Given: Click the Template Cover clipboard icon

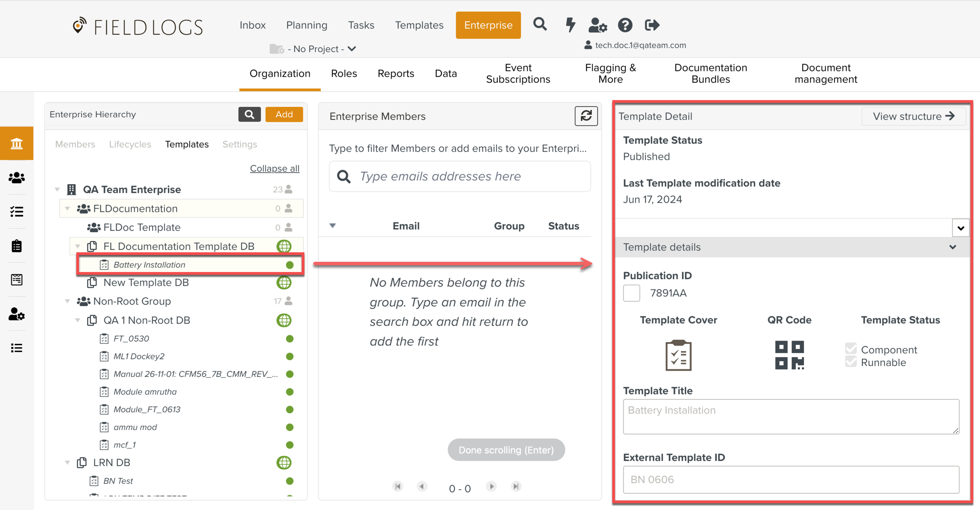Looking at the screenshot, I should click(678, 355).
